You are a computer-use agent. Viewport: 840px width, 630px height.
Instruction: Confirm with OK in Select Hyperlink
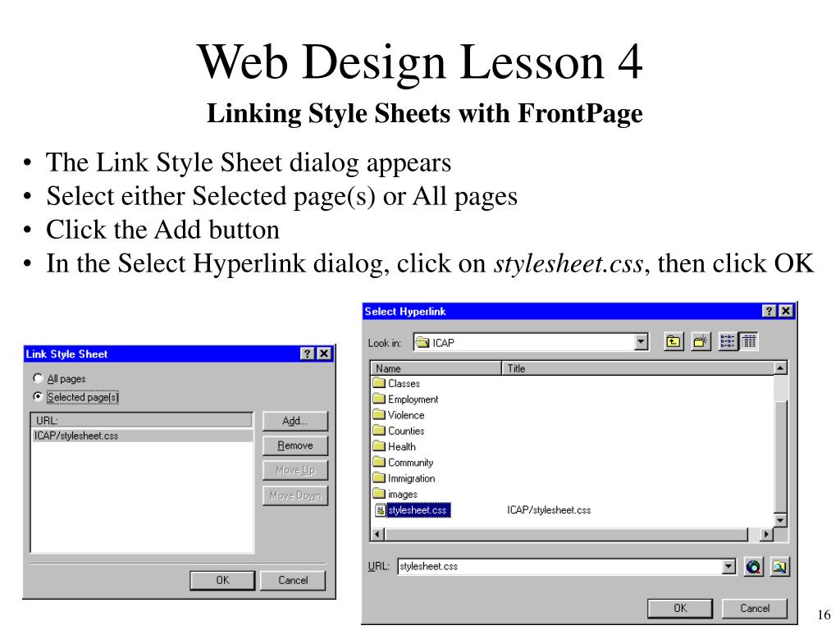[680, 608]
